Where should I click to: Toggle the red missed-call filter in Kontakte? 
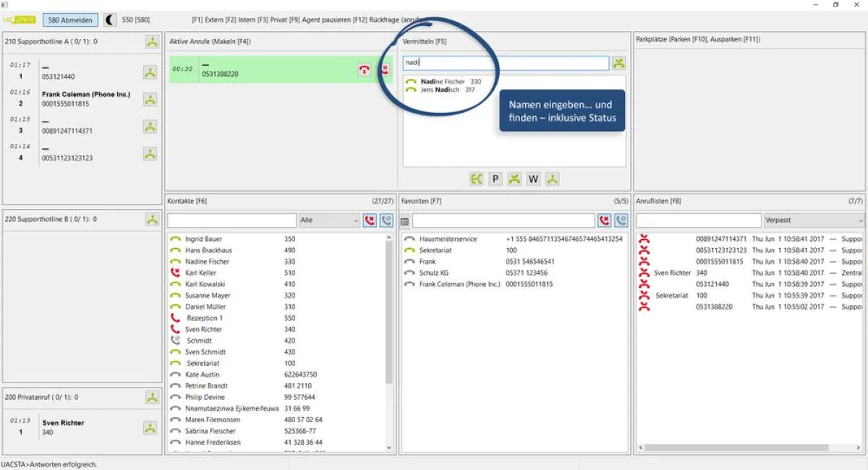pos(370,221)
